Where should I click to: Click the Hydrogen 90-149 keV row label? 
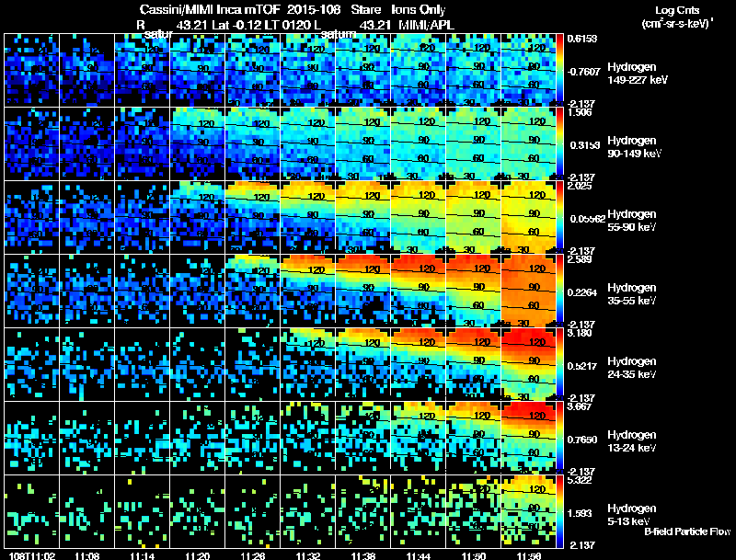[x=634, y=147]
